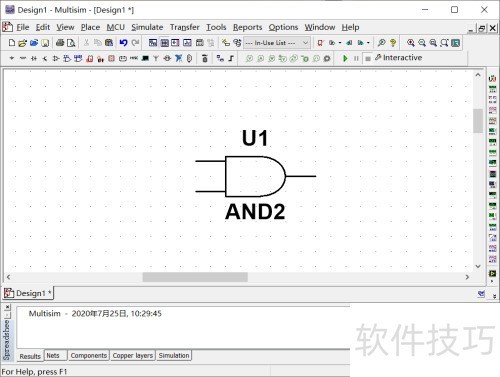500x377 pixels.
Task: Close the Spreadsheet panel with x
Action: [8, 307]
